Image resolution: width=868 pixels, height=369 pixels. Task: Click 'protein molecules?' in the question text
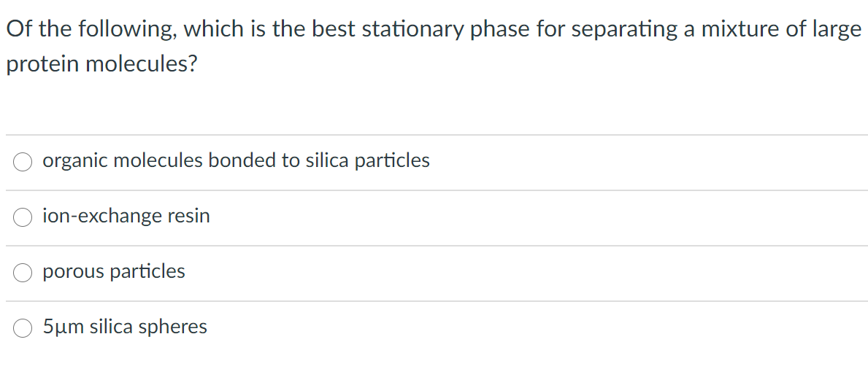102,65
